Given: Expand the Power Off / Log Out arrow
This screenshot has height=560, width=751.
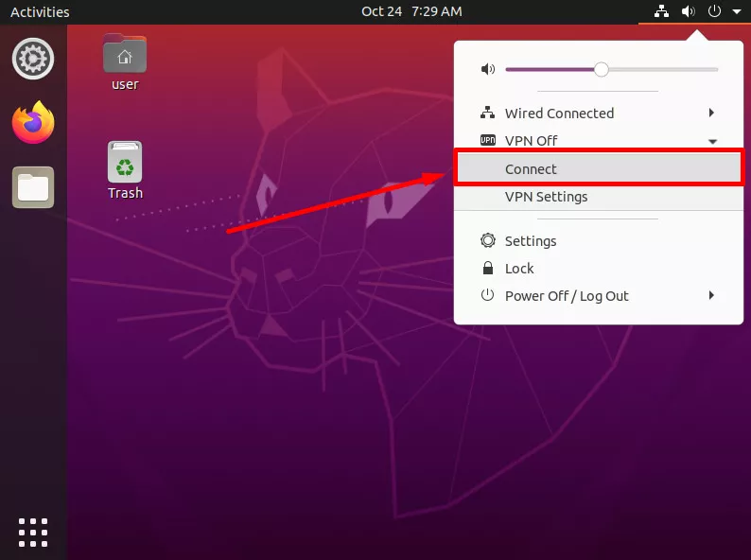Looking at the screenshot, I should click(x=711, y=295).
